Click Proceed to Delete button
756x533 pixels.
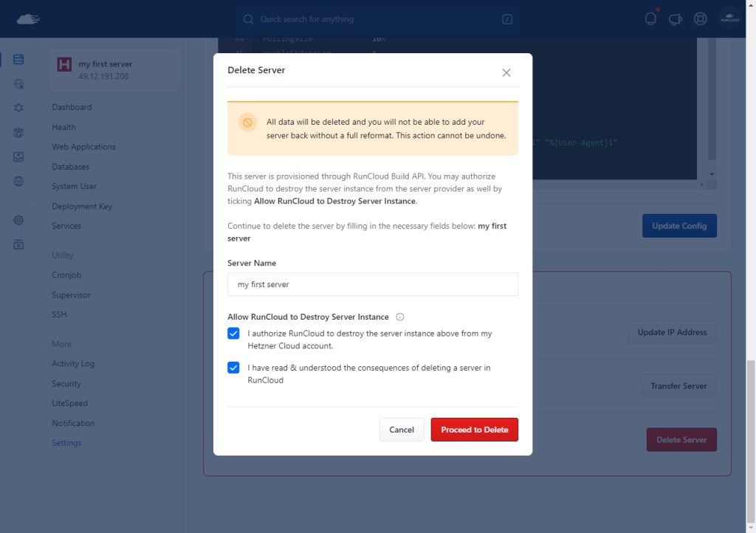tap(474, 430)
